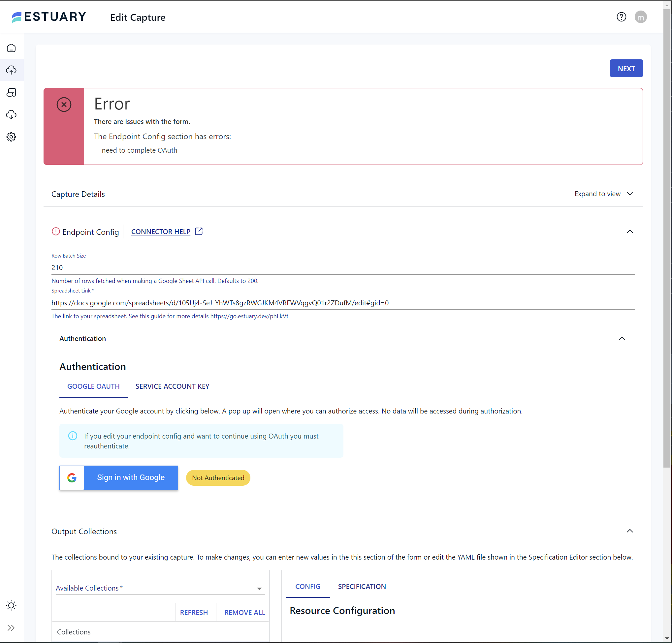This screenshot has height=643, width=672.
Task: Collapse the Authentication section
Action: click(622, 339)
